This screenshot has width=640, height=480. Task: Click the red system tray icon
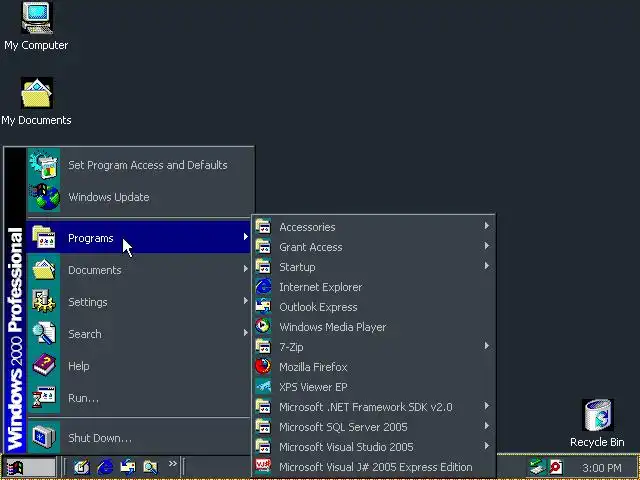556,467
